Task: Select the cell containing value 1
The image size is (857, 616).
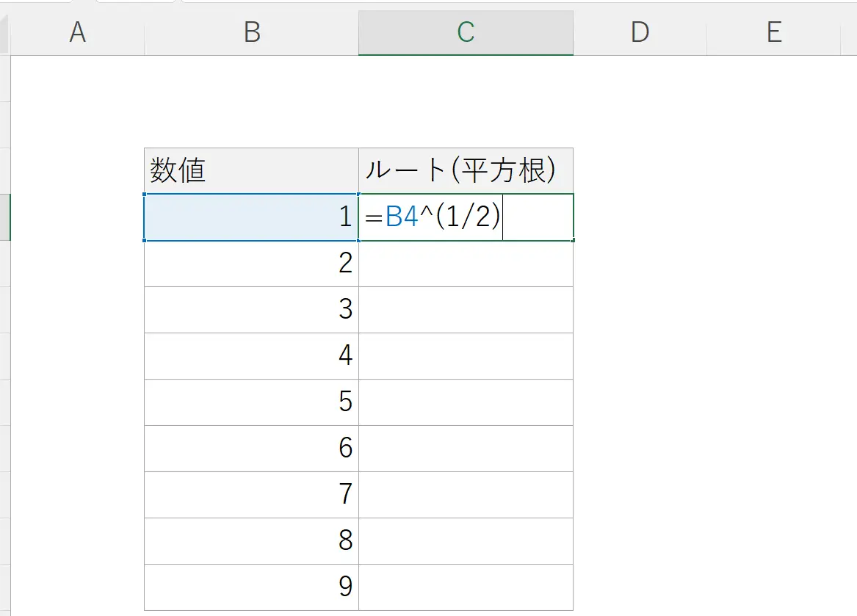Action: tap(251, 217)
